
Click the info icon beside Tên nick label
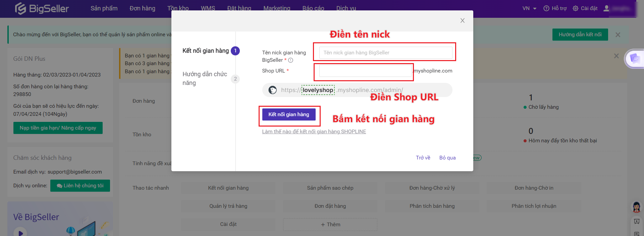tap(290, 60)
